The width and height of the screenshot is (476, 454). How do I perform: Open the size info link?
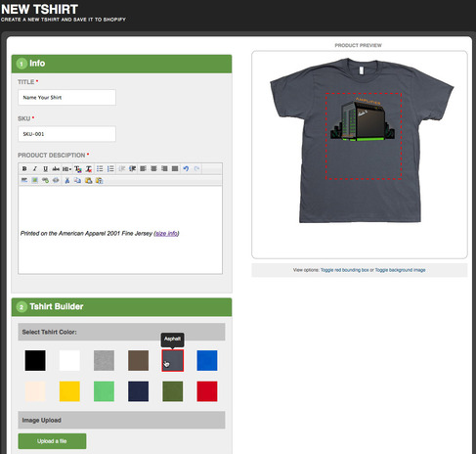coord(166,233)
